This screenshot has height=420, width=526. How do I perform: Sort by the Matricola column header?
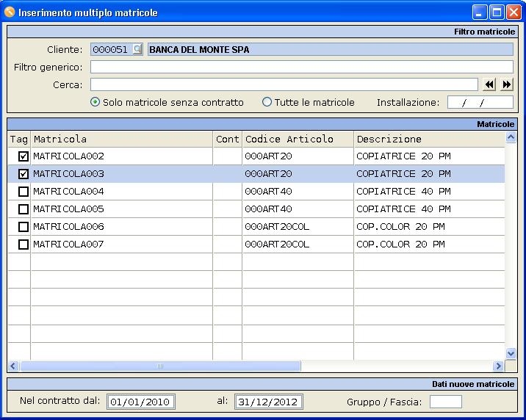pyautogui.click(x=122, y=139)
